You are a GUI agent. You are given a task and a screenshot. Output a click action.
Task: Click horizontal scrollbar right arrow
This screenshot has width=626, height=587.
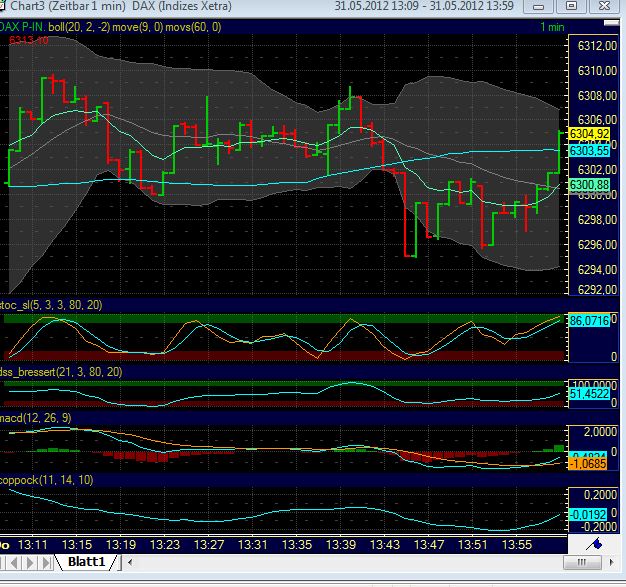pos(612,562)
